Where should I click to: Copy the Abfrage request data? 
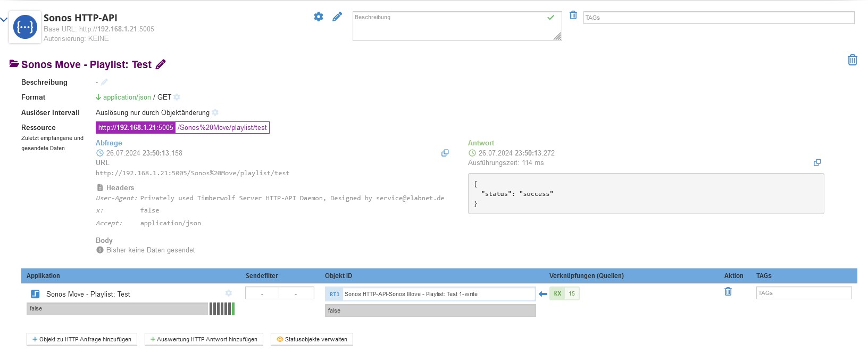[445, 153]
